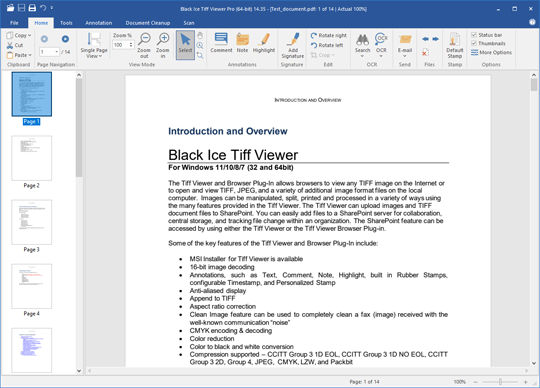
Task: Switch to the Document Cleanup tab
Action: click(x=148, y=23)
